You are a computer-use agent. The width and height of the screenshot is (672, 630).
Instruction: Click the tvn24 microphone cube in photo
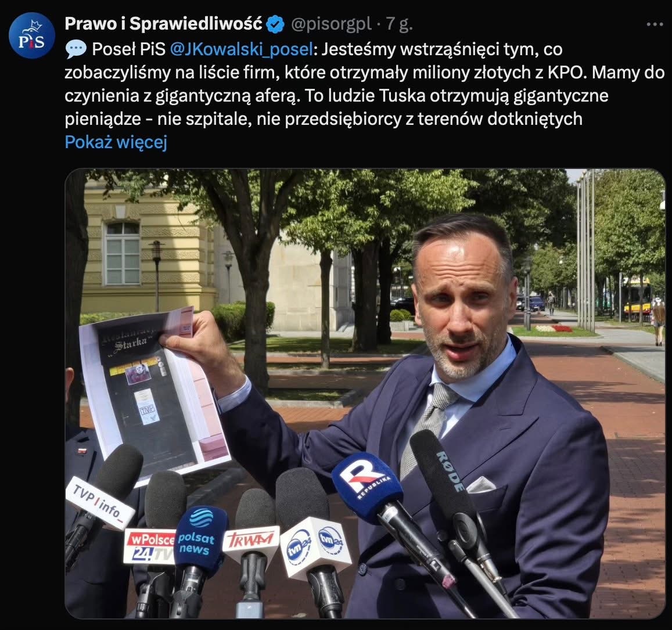click(315, 546)
